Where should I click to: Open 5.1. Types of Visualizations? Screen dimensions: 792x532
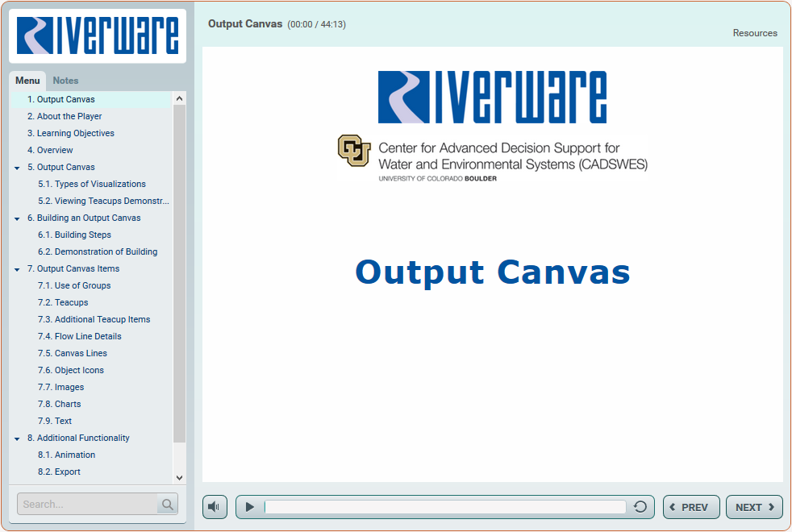click(x=91, y=184)
